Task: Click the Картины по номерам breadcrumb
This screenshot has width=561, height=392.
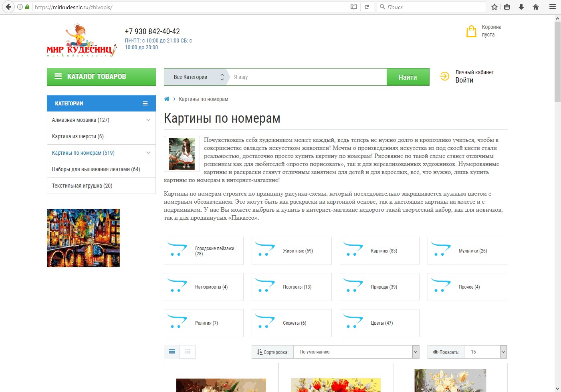Action: [x=204, y=99]
